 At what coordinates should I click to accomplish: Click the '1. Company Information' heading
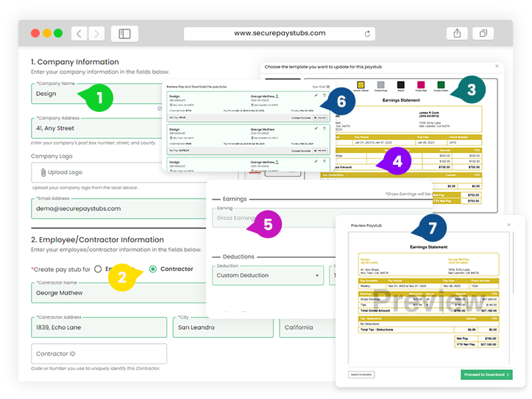pyautogui.click(x=75, y=62)
